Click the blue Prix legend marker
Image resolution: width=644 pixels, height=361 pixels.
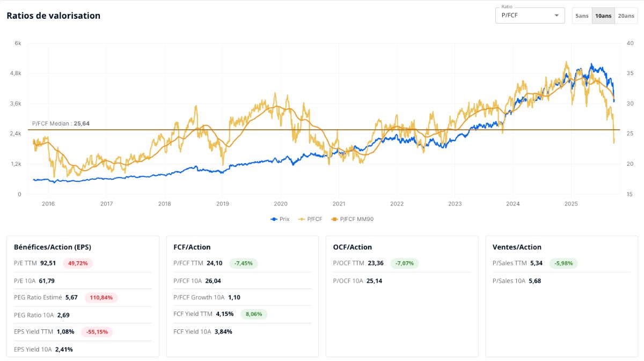[274, 219]
